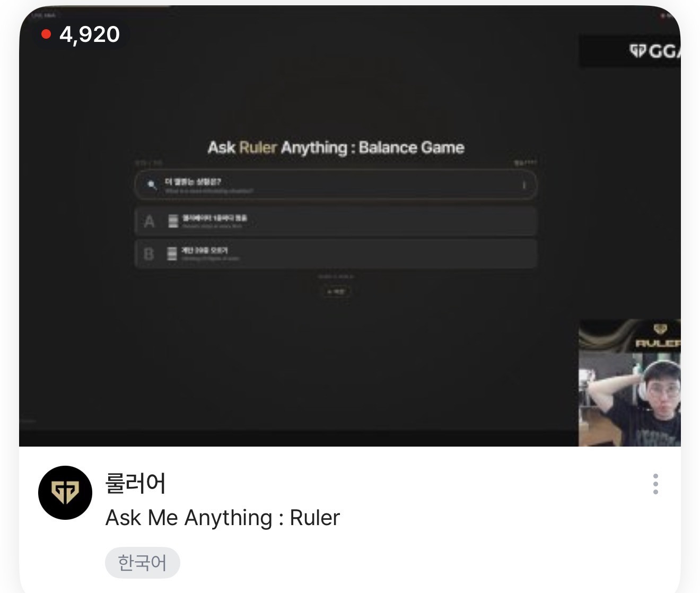The height and width of the screenshot is (593, 700).
Task: Open the 룰러 channel name
Action: tap(136, 483)
